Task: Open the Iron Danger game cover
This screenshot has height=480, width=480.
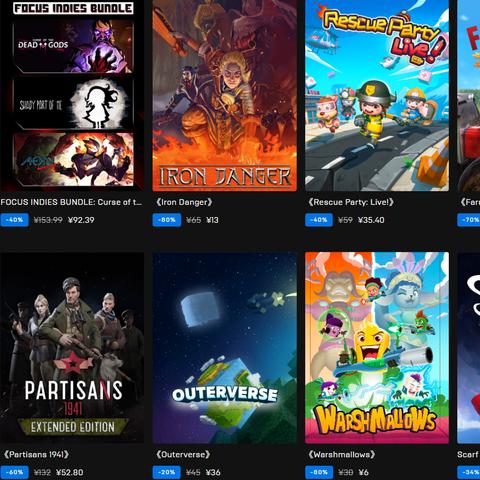Action: (224, 95)
